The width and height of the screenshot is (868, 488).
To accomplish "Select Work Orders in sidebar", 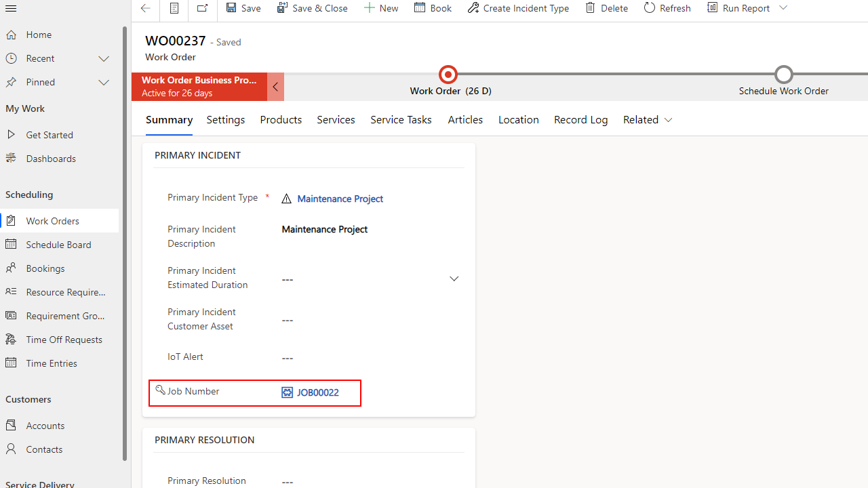I will 60,221.
